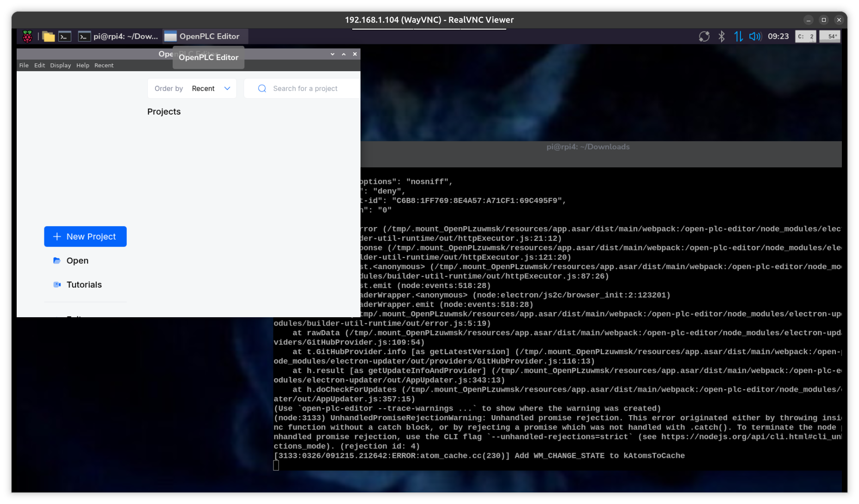
Task: Open the Bluetooth tray menu
Action: [721, 37]
